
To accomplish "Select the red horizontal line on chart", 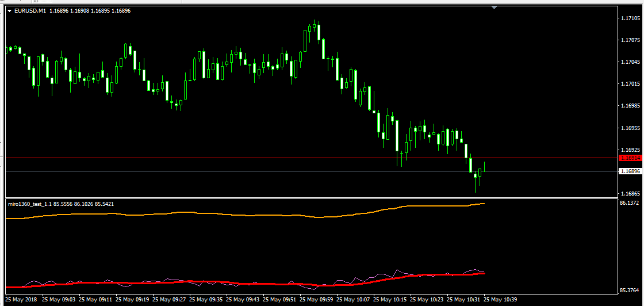I will pos(311,158).
